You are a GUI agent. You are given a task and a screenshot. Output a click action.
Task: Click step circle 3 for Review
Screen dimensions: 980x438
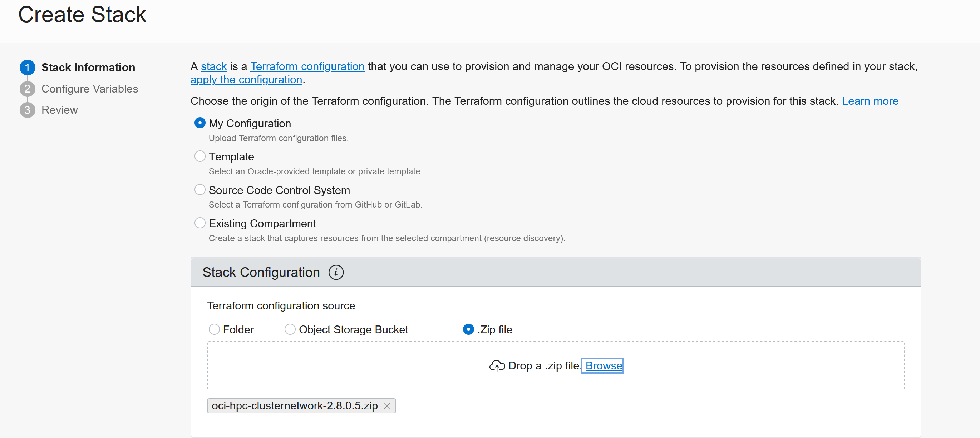pyautogui.click(x=27, y=110)
